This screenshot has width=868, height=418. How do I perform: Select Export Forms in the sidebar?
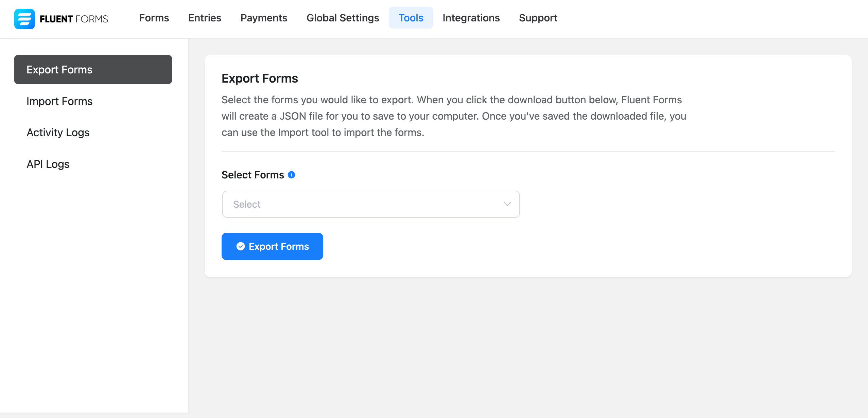click(93, 70)
